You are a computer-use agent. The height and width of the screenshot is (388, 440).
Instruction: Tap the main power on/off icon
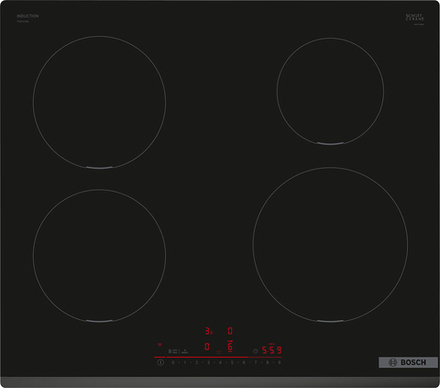[x=161, y=362]
